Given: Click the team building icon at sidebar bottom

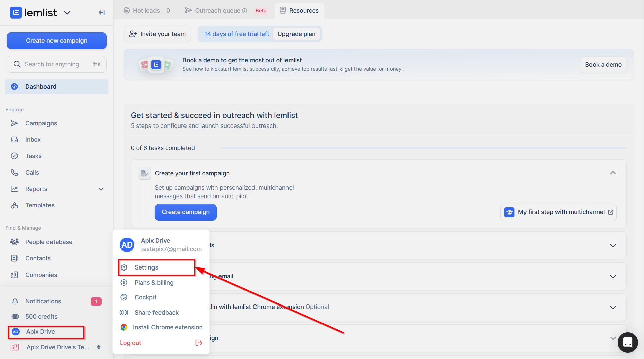Looking at the screenshot, I should pyautogui.click(x=15, y=347).
